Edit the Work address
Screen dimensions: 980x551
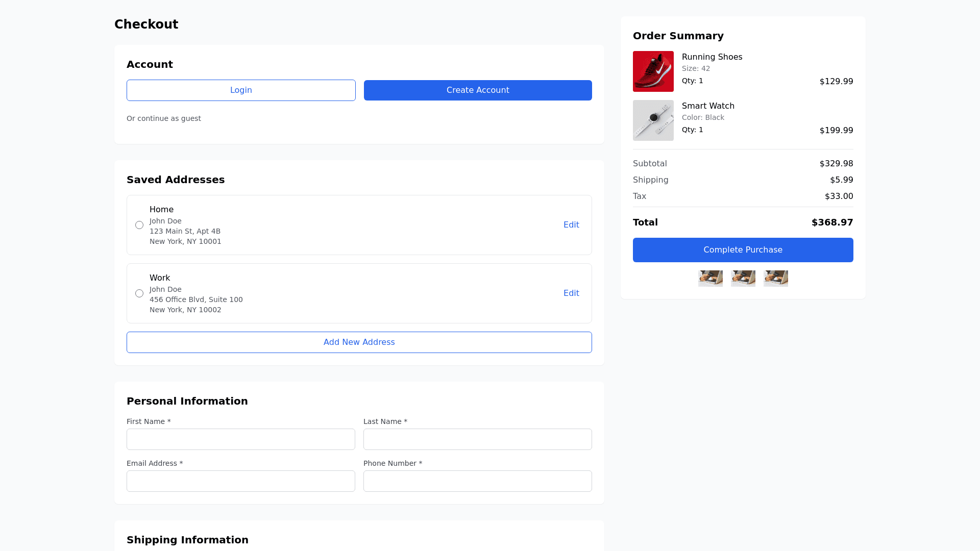(x=571, y=293)
